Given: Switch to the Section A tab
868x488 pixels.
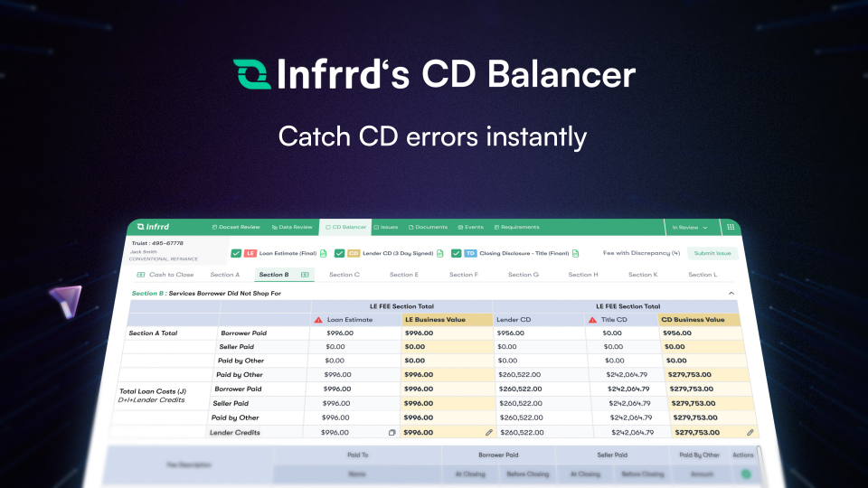Looking at the screenshot, I should (x=225, y=275).
